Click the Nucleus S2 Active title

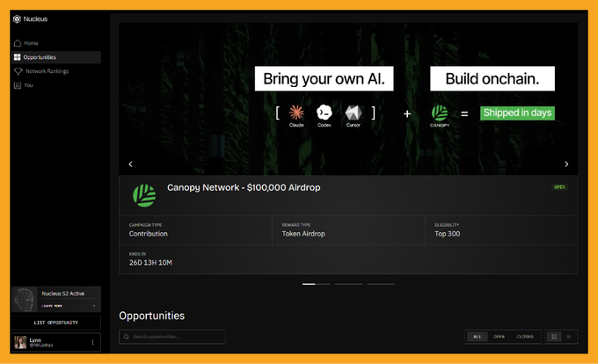(x=63, y=294)
